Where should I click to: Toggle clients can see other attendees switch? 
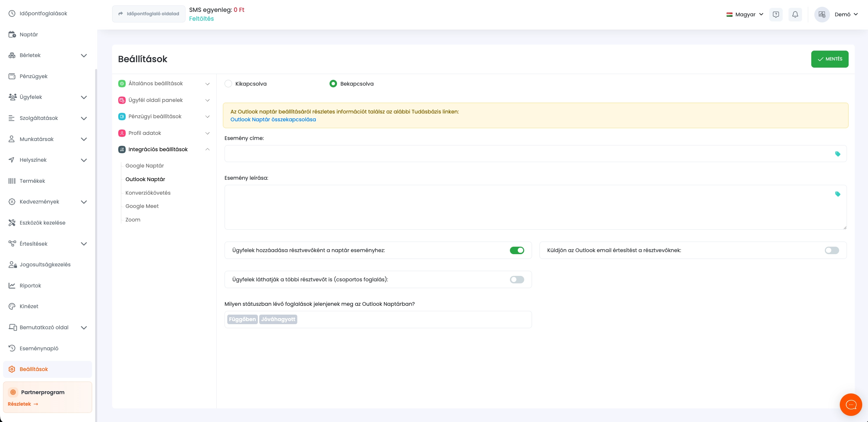[517, 280]
